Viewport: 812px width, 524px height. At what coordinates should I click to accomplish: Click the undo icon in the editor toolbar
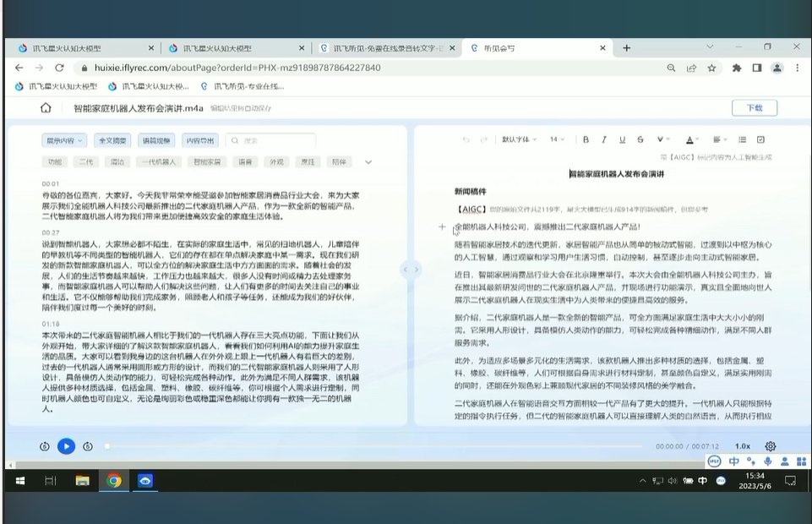click(466, 140)
